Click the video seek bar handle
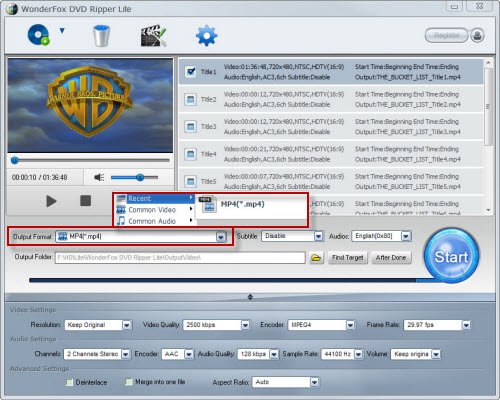The width and height of the screenshot is (500, 400). click(x=14, y=161)
